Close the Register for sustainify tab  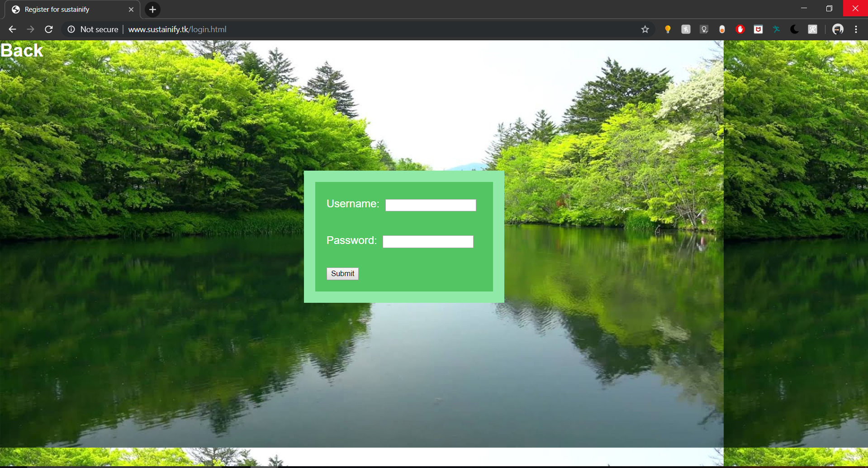[x=131, y=10]
